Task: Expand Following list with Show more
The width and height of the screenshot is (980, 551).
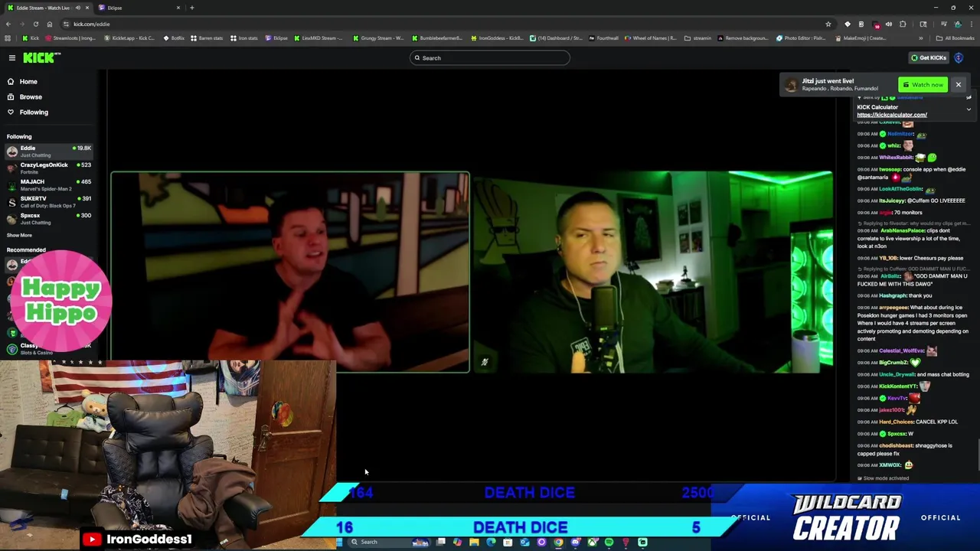Action: pos(19,235)
